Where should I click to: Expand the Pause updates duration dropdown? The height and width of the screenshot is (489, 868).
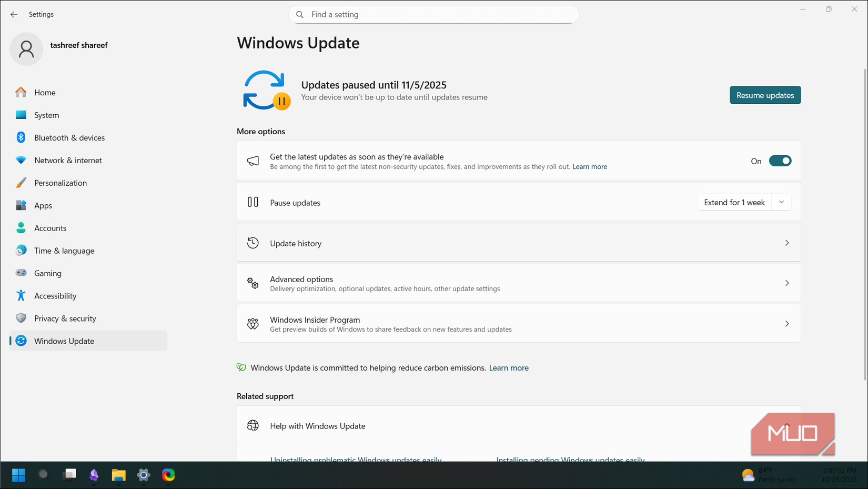coord(782,202)
